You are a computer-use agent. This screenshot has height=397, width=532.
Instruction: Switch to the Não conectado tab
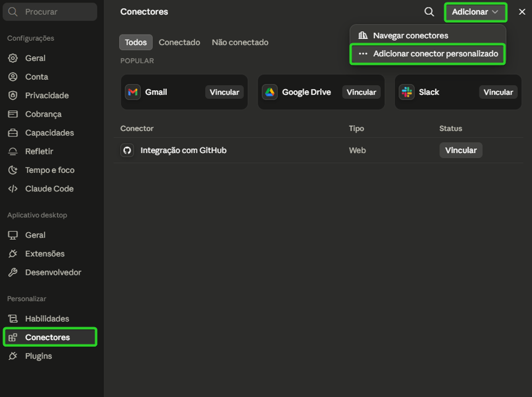[x=240, y=42]
